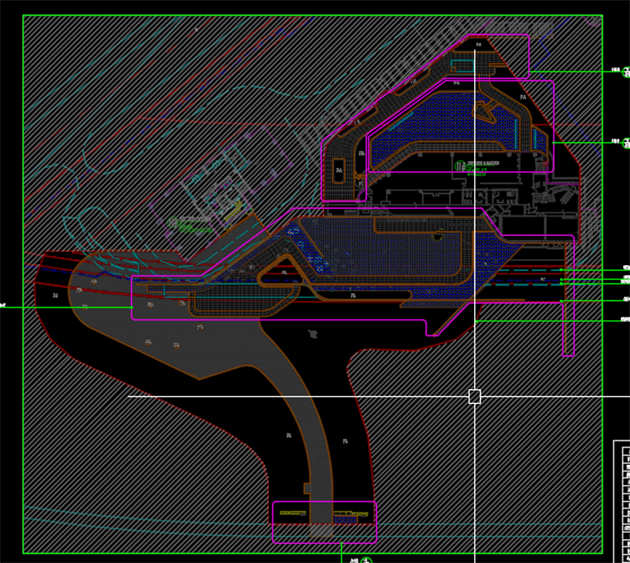Select the green leader line at left edge
Screen dimensions: 630x563
coord(60,307)
